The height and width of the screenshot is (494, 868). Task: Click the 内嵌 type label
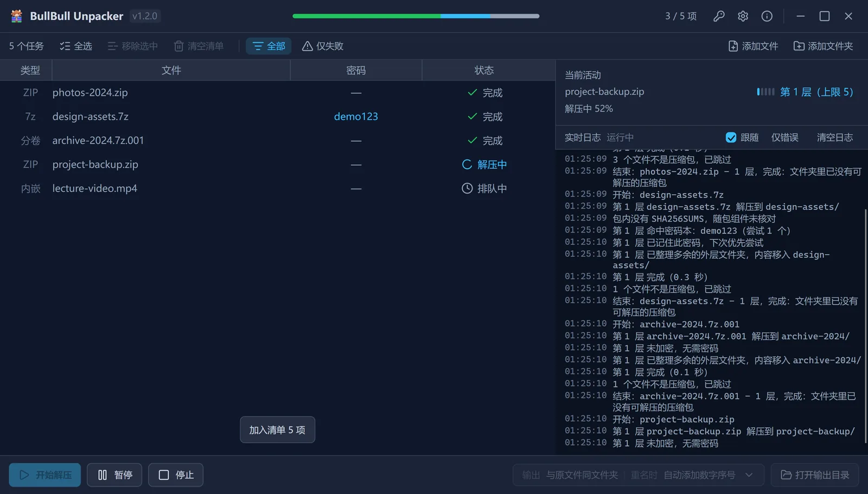pyautogui.click(x=30, y=188)
